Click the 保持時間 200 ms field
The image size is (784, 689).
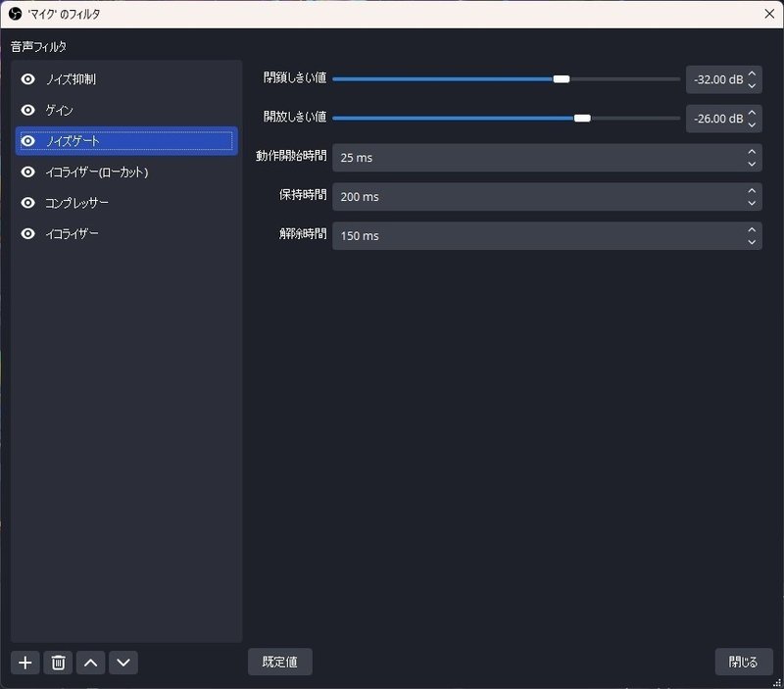pyautogui.click(x=547, y=196)
